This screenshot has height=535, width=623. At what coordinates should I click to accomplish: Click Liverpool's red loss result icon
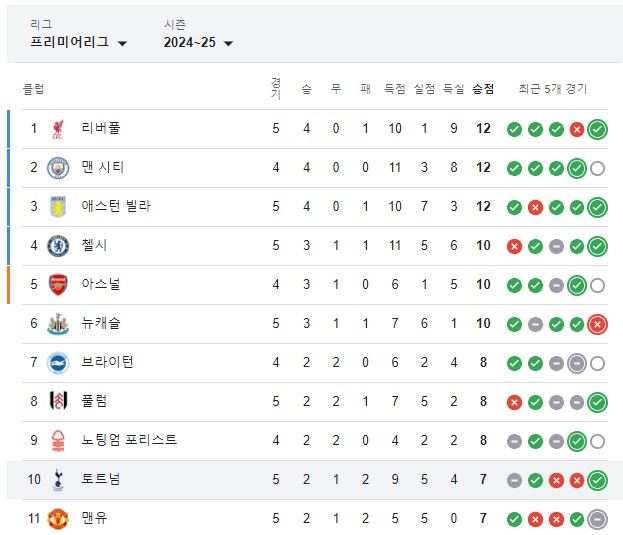tap(577, 129)
